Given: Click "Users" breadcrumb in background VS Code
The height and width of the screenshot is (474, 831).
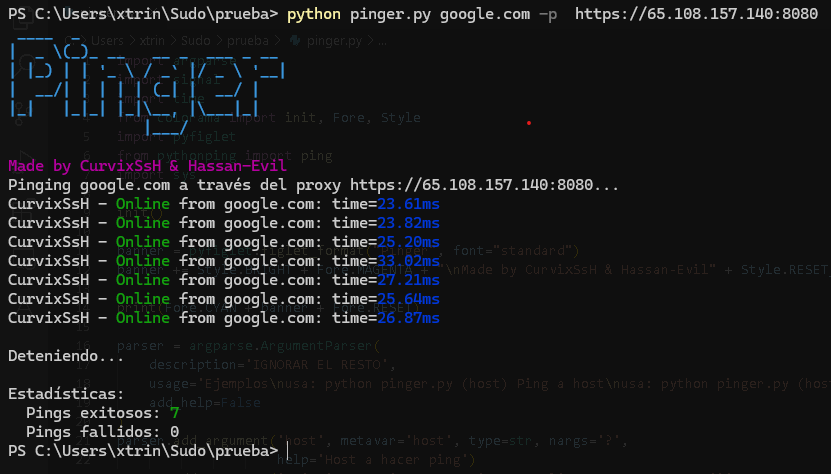Looking at the screenshot, I should (107, 41).
